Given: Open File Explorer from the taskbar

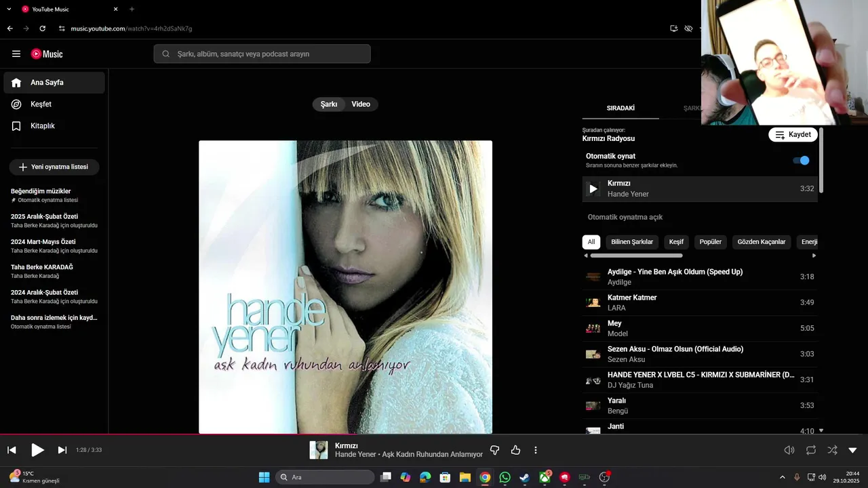Looking at the screenshot, I should [465, 477].
